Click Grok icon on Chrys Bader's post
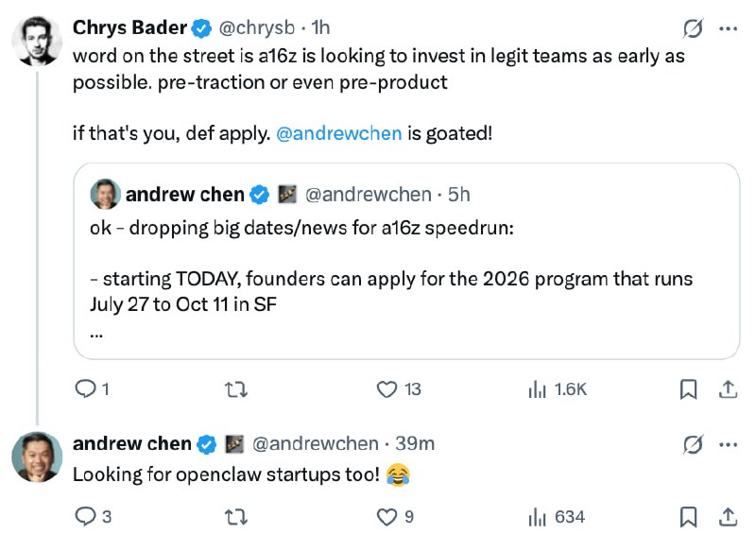Viewport: 756px width, 534px height. (693, 29)
